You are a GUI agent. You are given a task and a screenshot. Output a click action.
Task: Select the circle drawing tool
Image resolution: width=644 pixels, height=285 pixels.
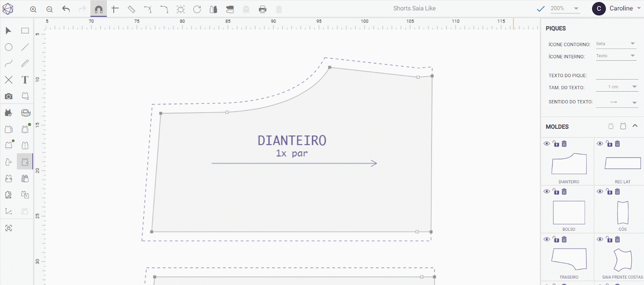(8, 47)
